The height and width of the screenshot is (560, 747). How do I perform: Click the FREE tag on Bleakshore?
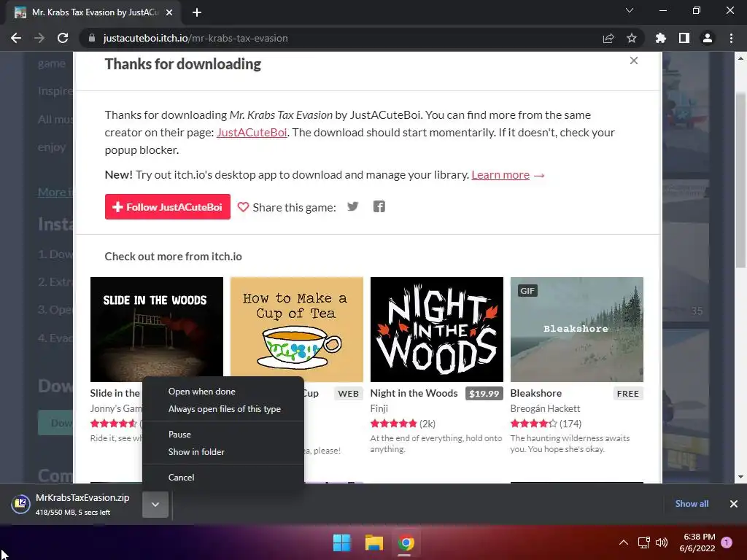628,393
